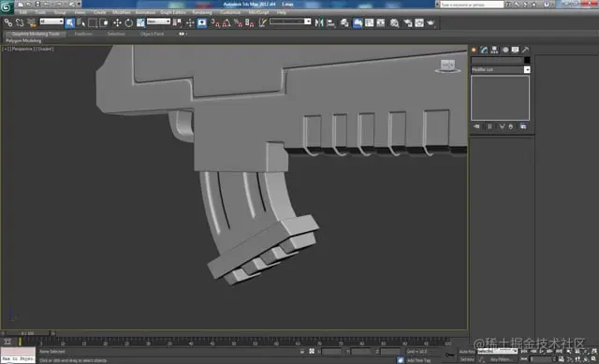The width and height of the screenshot is (599, 364).
Task: Open the Modify command panel tab
Action: [484, 50]
